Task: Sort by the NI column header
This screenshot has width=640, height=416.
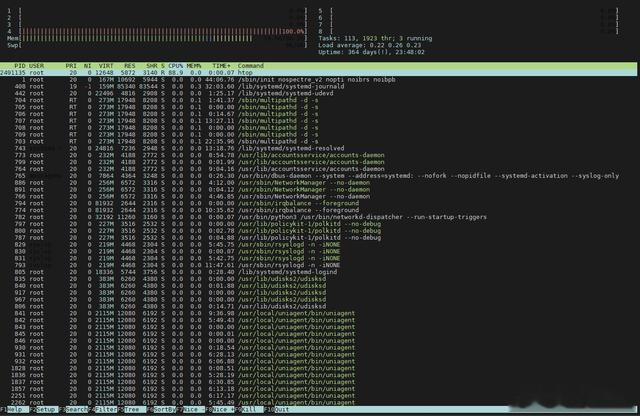Action: [x=87, y=66]
